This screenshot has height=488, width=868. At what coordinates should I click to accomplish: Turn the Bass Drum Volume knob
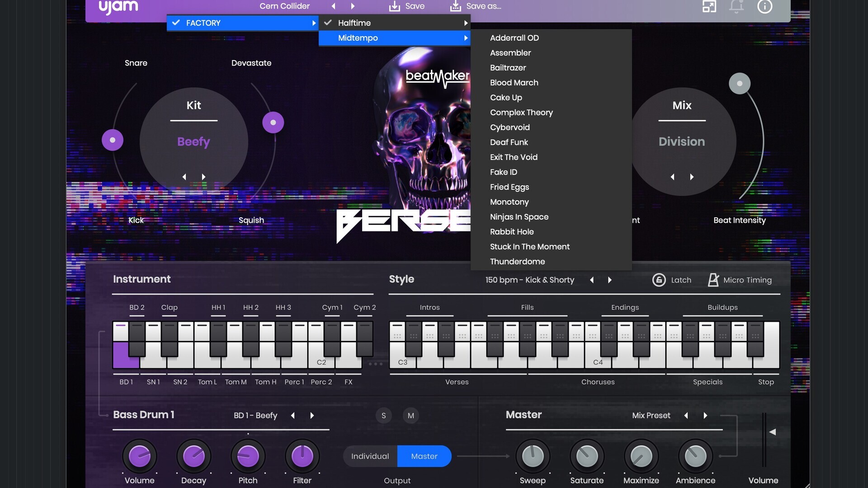point(140,456)
